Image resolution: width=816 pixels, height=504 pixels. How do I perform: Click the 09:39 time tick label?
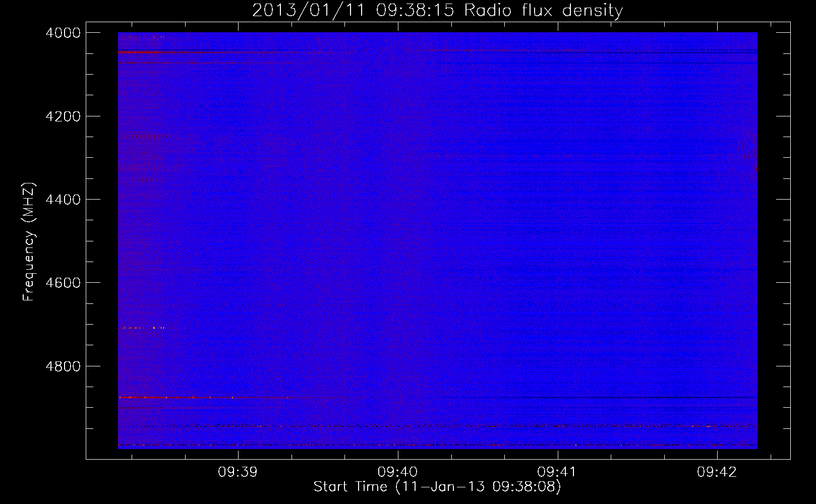coord(238,472)
